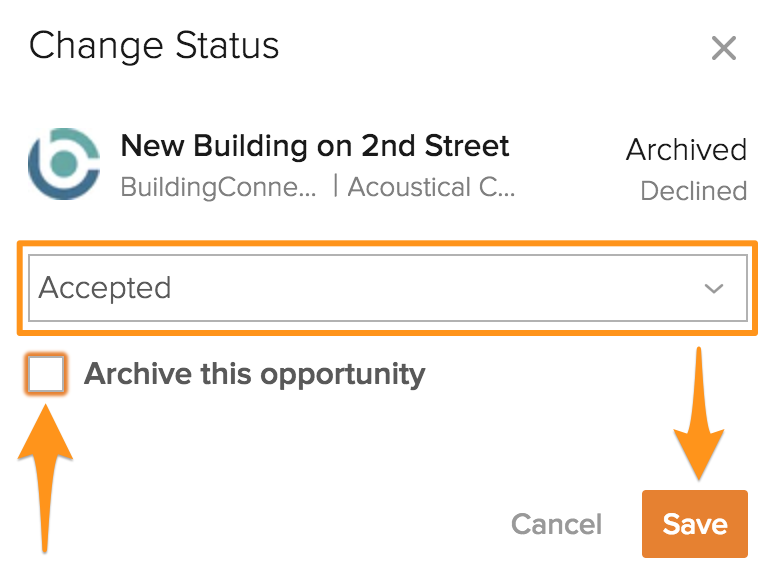Click the orange down arrow above Save
782x586 pixels.
click(699, 413)
